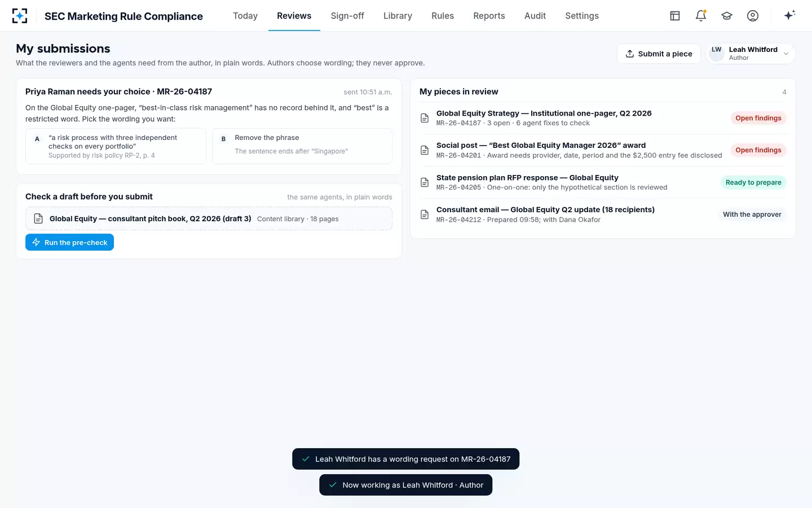The height and width of the screenshot is (508, 812).
Task: Click the Now working as Leah Whitford toast
Action: 405,485
